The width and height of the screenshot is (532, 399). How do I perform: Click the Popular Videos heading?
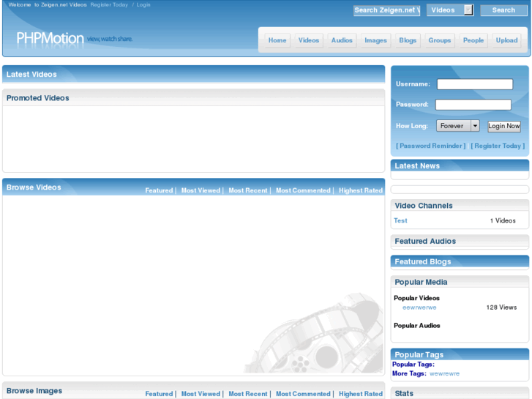(x=416, y=298)
